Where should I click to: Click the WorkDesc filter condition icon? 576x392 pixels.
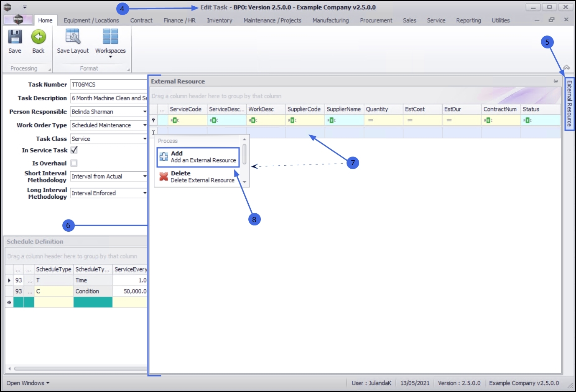point(253,120)
